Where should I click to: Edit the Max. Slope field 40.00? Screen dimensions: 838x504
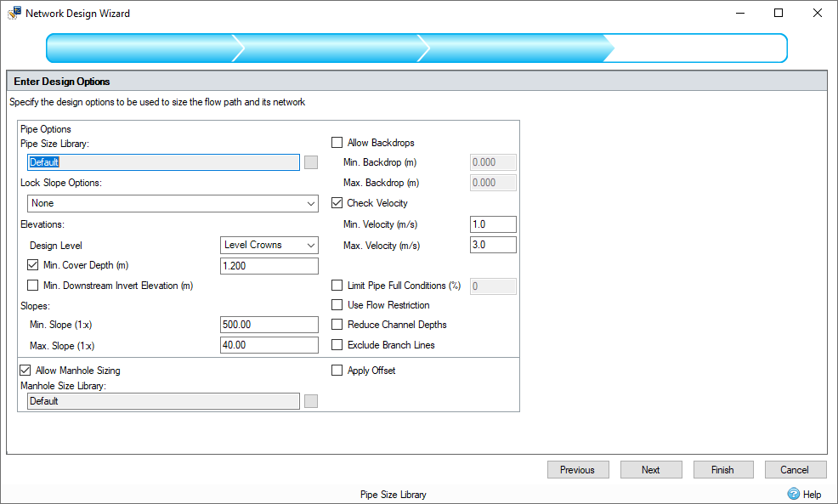click(269, 345)
